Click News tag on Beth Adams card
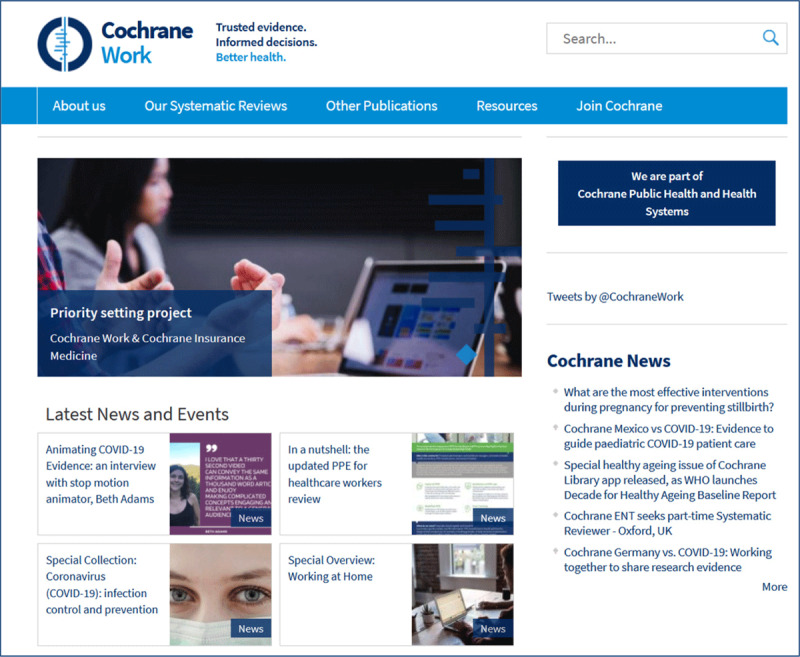The height and width of the screenshot is (657, 800). pyautogui.click(x=251, y=518)
